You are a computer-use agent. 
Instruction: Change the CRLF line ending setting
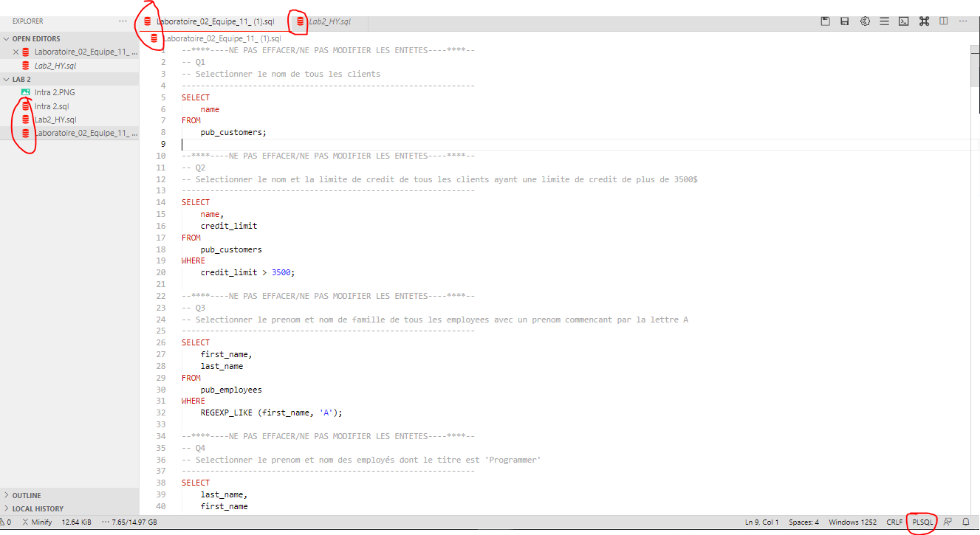894,522
